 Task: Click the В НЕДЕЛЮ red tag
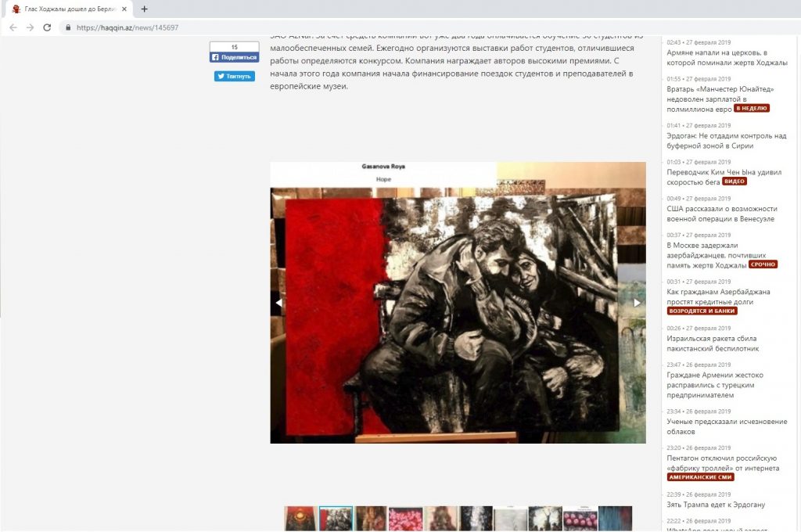752,108
